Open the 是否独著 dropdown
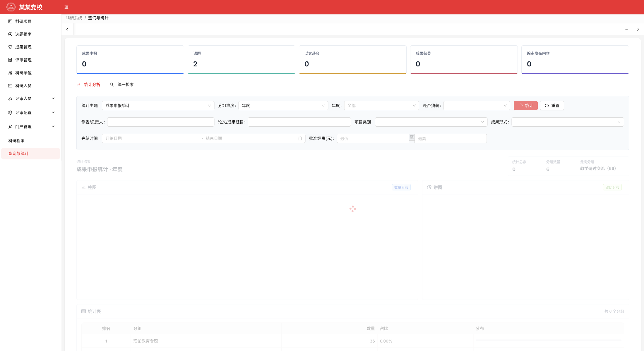This screenshot has width=644, height=351. 477,106
